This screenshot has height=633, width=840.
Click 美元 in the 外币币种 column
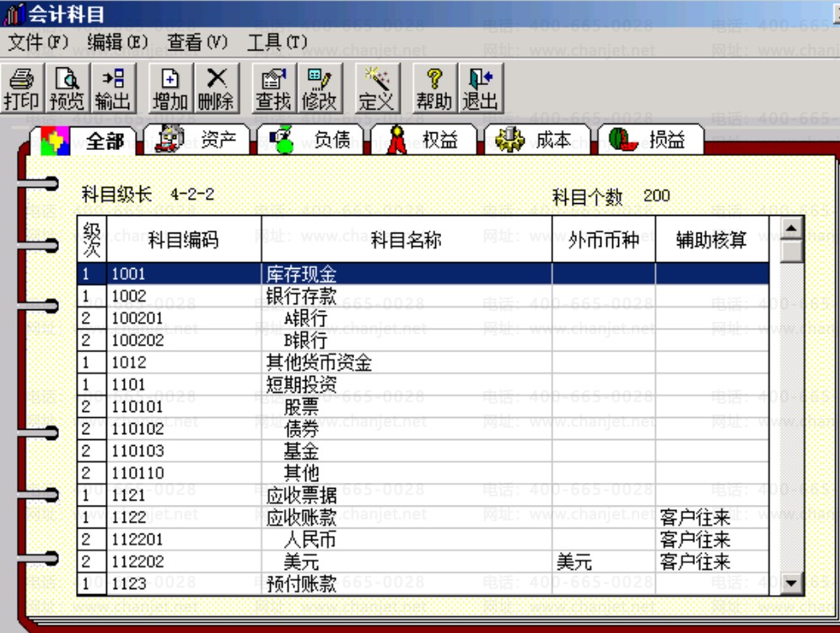(x=573, y=561)
